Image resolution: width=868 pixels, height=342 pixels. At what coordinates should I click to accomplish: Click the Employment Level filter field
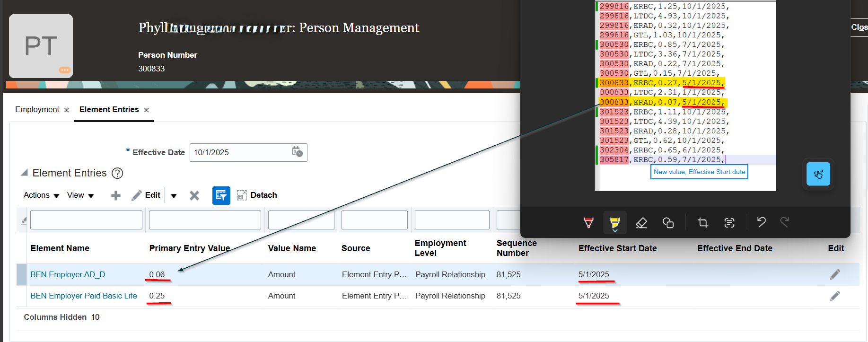pyautogui.click(x=452, y=220)
